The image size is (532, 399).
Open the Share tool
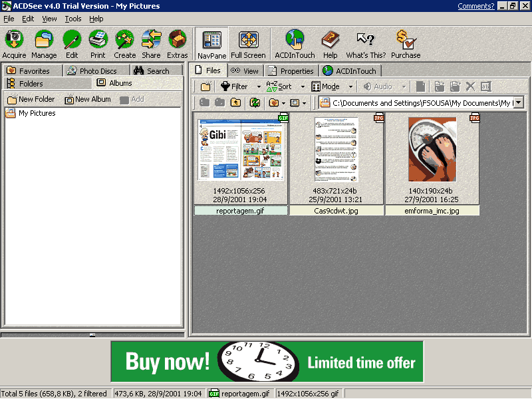151,40
